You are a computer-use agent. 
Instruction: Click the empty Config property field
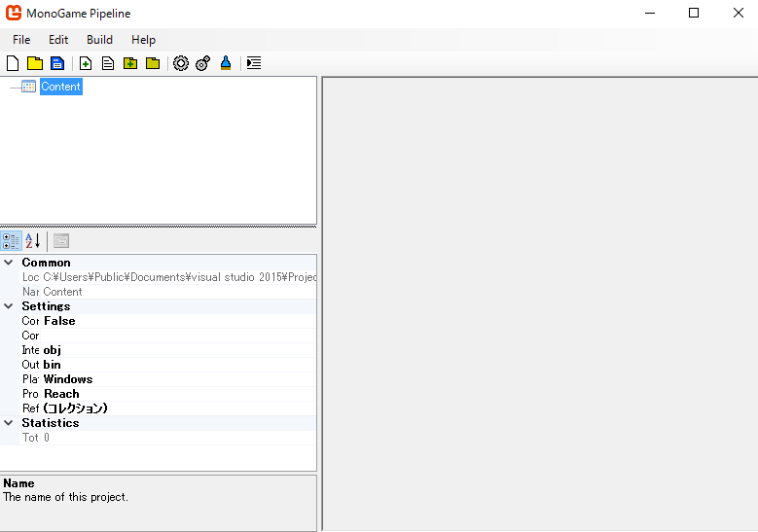pos(178,336)
